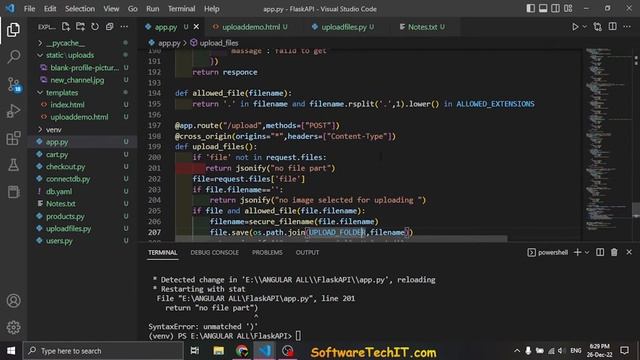Open editor more actions ellipsis

point(627,27)
